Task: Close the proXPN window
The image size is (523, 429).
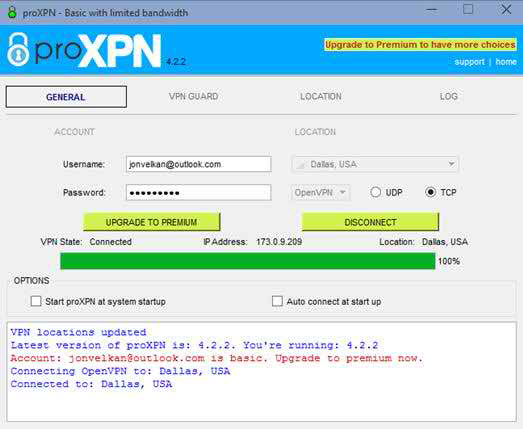Action: (506, 9)
